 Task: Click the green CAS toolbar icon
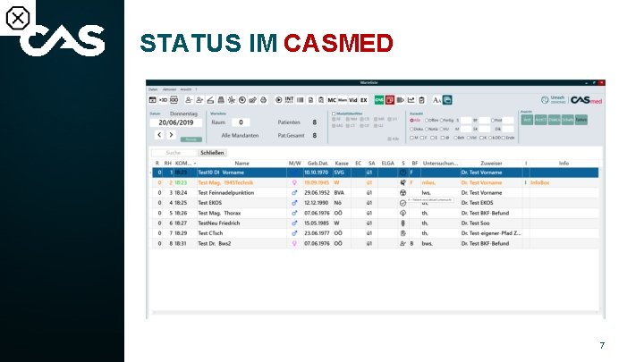[379, 100]
